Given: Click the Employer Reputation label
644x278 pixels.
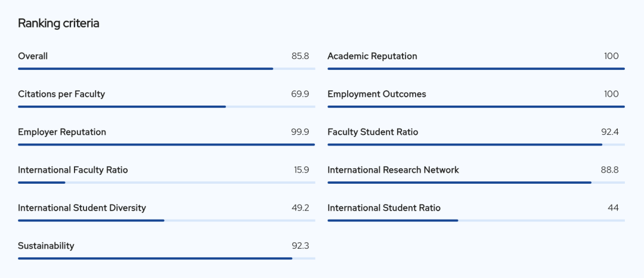Looking at the screenshot, I should (x=62, y=132).
